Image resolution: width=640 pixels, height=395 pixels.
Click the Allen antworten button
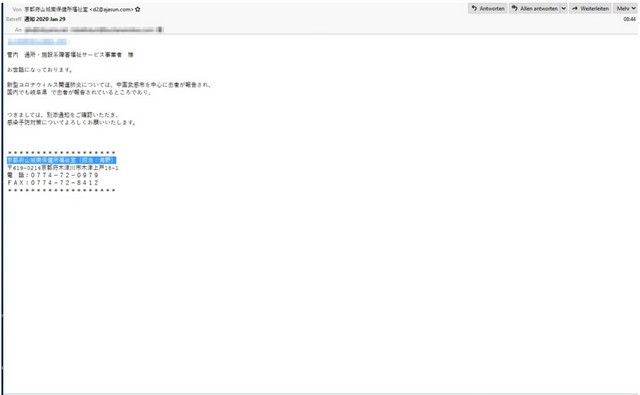(x=534, y=9)
